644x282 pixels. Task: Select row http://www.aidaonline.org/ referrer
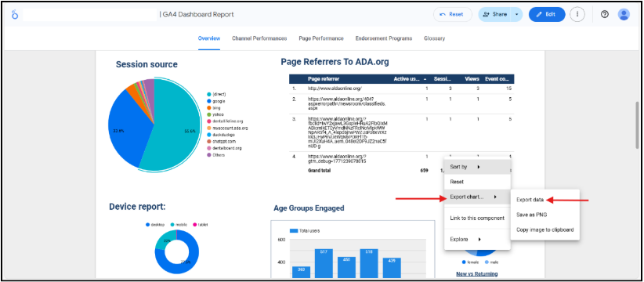coord(401,89)
